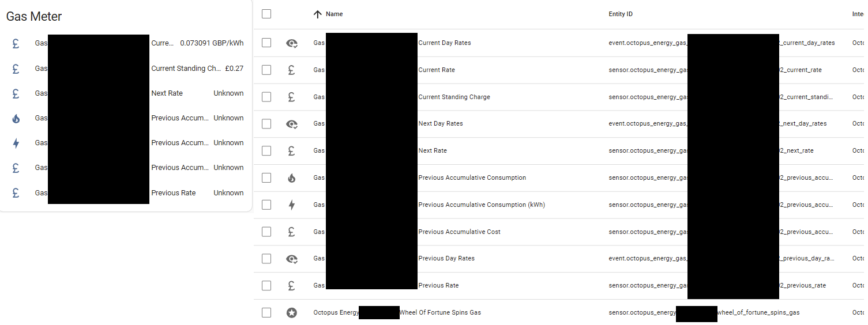Open the Next Rate row in Gas Meter card
This screenshot has height=325, width=868.
tap(126, 93)
